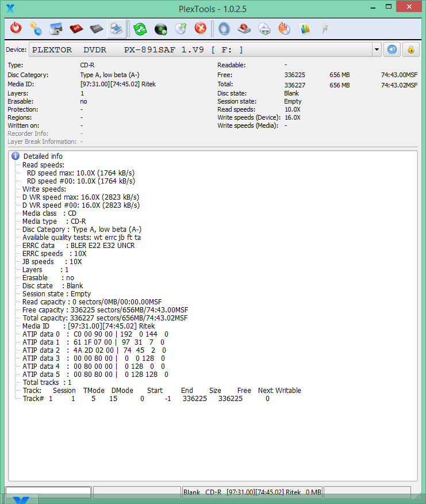Select 'ATIP data 1' row
The image size is (426, 504).
94,342
